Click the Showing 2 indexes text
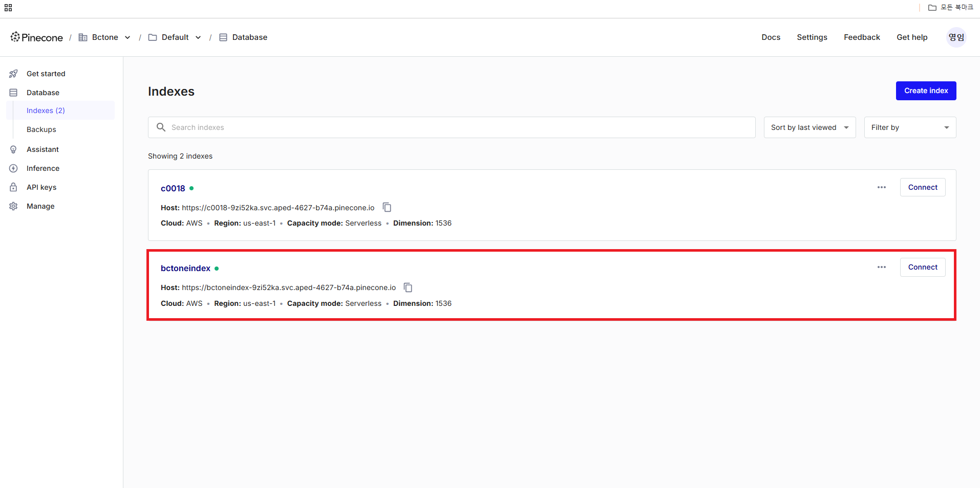The height and width of the screenshot is (488, 980). 180,156
